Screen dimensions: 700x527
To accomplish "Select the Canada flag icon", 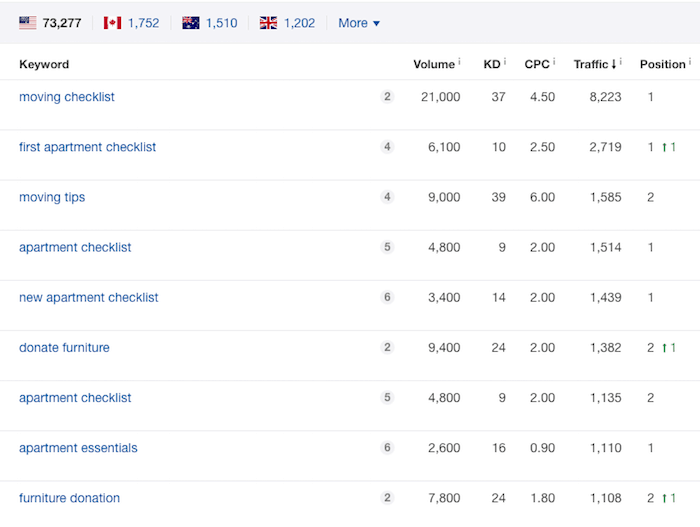I will point(112,23).
